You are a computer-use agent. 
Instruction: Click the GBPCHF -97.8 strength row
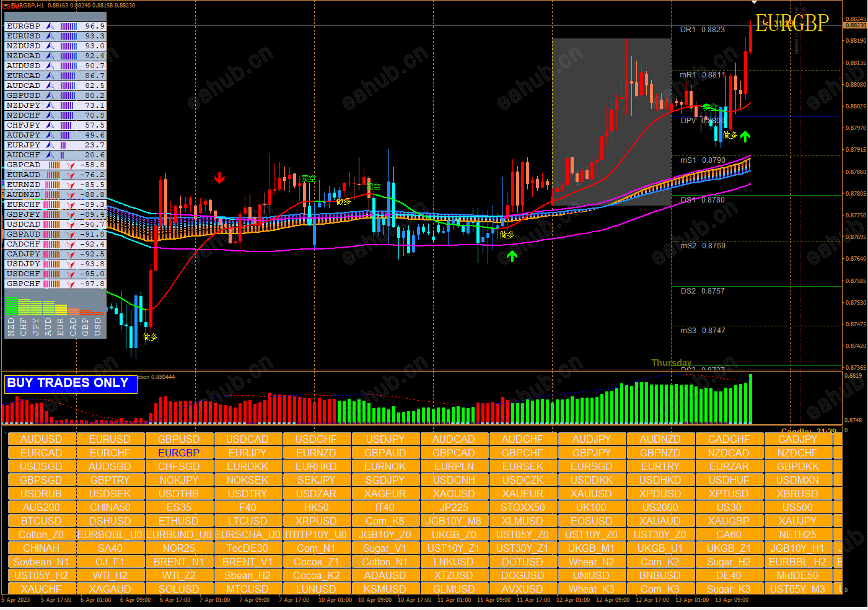click(x=55, y=284)
